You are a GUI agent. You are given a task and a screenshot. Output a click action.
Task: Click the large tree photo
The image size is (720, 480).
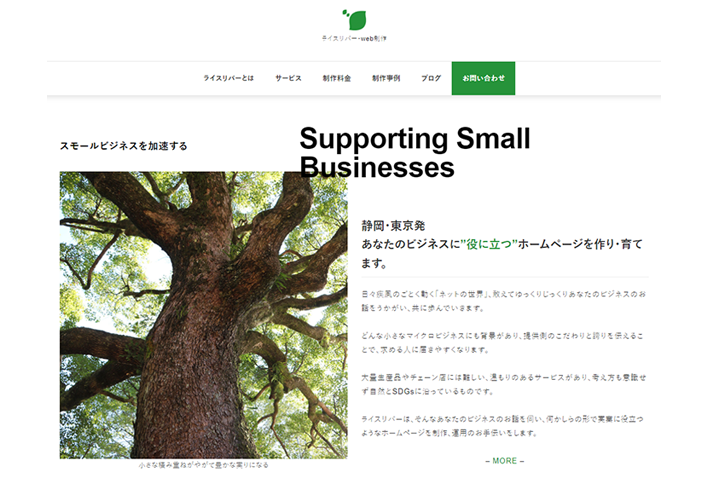tap(203, 315)
